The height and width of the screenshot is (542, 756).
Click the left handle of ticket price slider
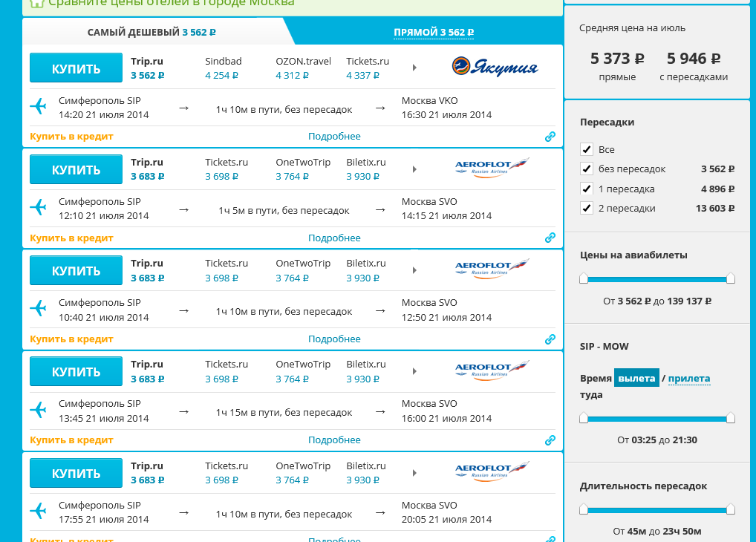584,278
